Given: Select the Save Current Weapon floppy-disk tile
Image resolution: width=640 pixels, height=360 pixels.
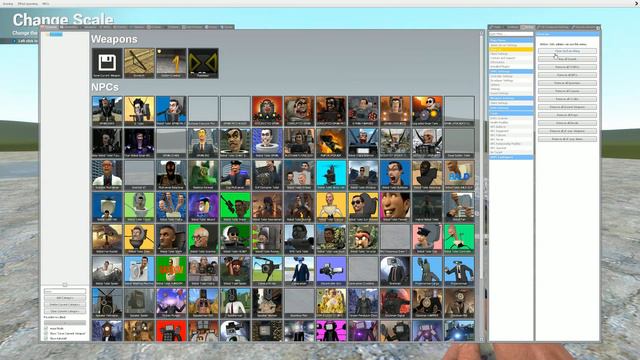Looking at the screenshot, I should point(107,63).
